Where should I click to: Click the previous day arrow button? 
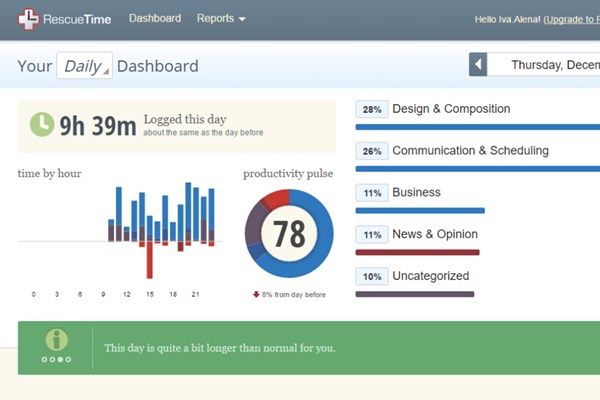coord(478,65)
